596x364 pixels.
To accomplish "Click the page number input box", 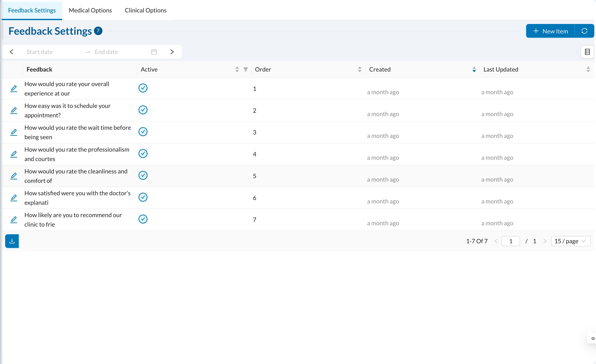I will point(511,241).
